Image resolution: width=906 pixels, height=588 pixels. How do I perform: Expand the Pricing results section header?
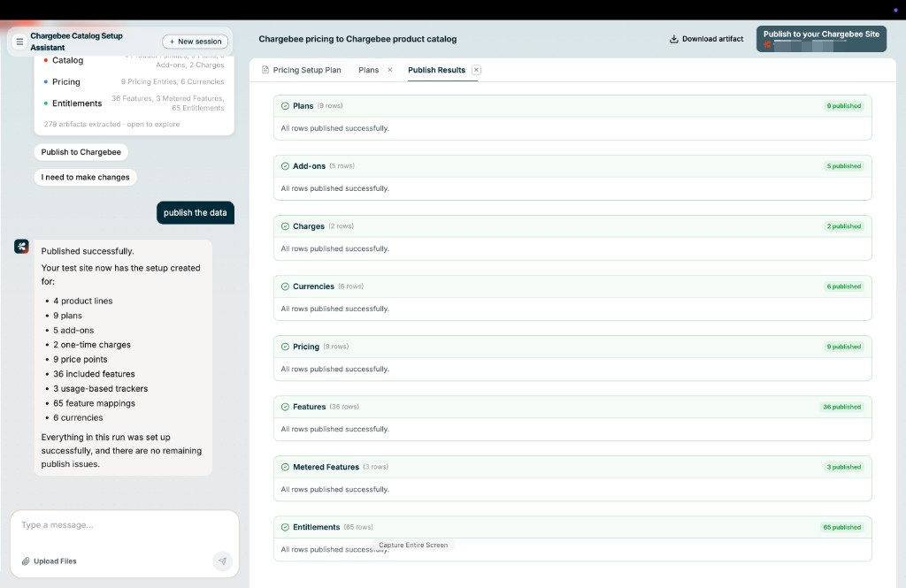point(572,347)
